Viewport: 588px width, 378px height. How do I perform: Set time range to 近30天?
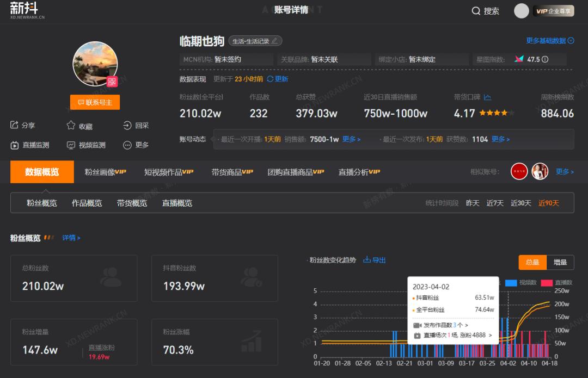(521, 203)
